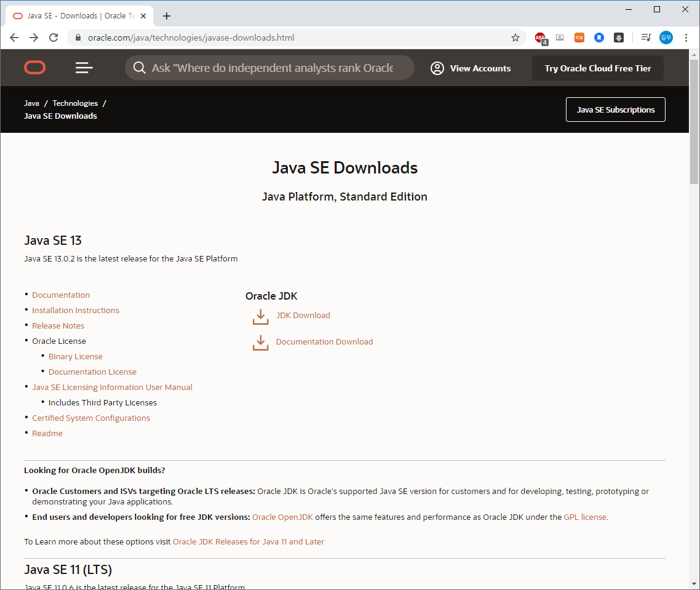Open Java SE Licensing Information User Manual
700x590 pixels.
pyautogui.click(x=112, y=387)
